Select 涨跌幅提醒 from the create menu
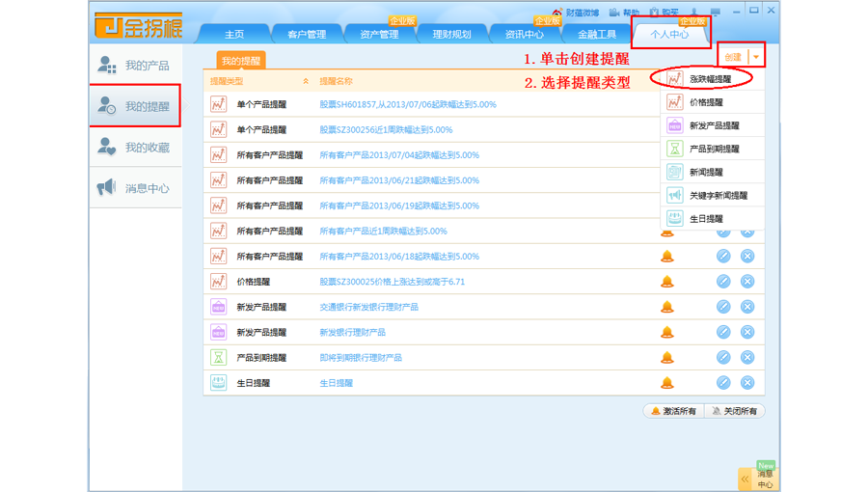 click(x=710, y=79)
